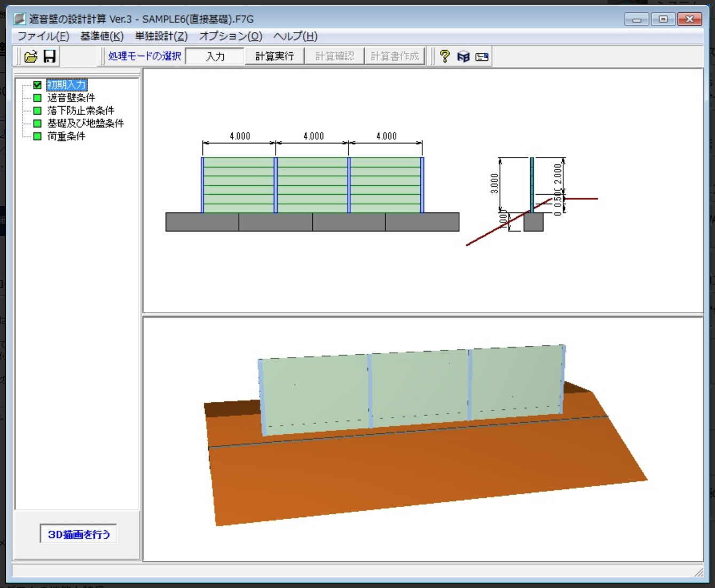Click the green icon beside 荷重条件
This screenshot has height=588, width=715.
[x=37, y=136]
